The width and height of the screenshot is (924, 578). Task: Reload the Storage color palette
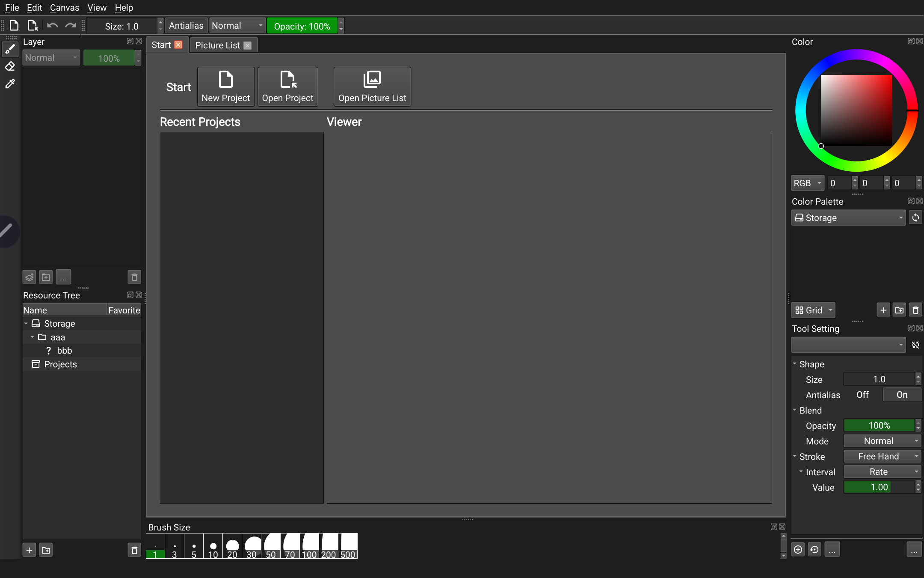tap(916, 218)
